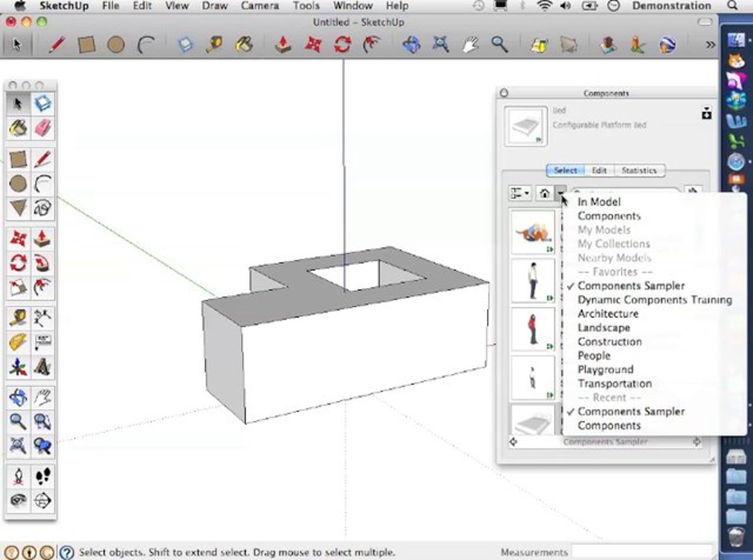Select the Eraser tool in the palette
This screenshot has width=753, height=560.
[x=43, y=128]
